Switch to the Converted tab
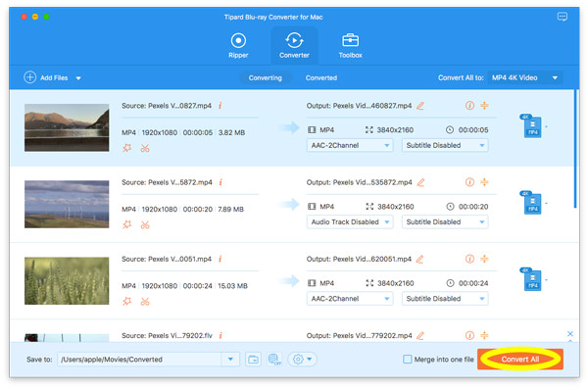Viewport: 588px width, 388px height. [321, 78]
